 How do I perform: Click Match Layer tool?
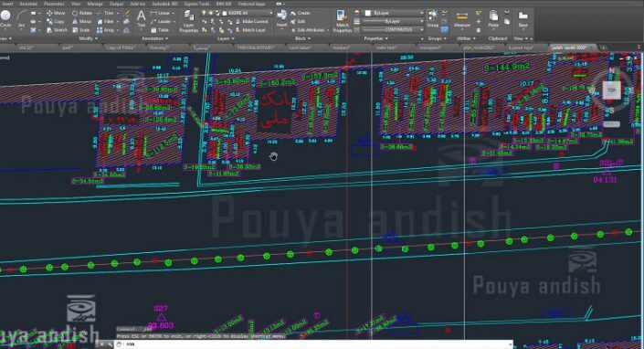tap(250, 30)
